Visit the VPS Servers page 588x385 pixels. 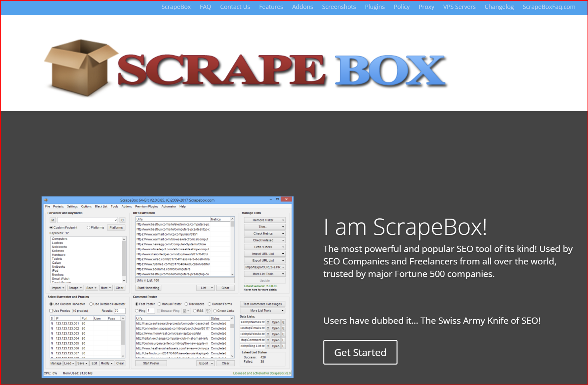(x=459, y=7)
